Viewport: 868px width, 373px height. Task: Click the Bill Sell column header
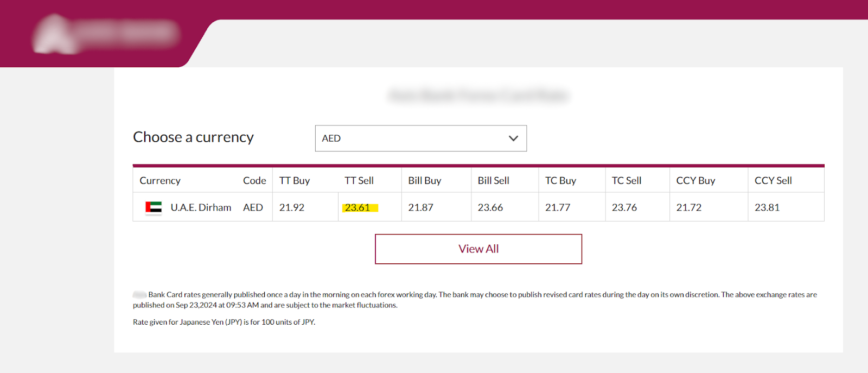[494, 181]
